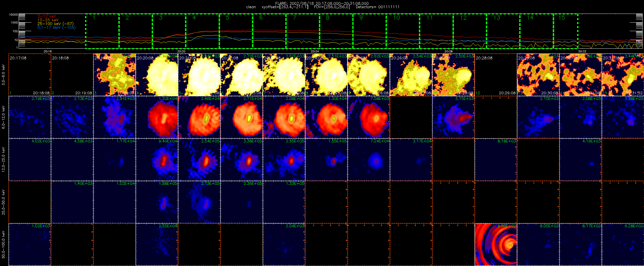Open the empty 3-6 keV panel starting 20:17:08
The width and height of the screenshot is (644, 266).
pyautogui.click(x=30, y=75)
